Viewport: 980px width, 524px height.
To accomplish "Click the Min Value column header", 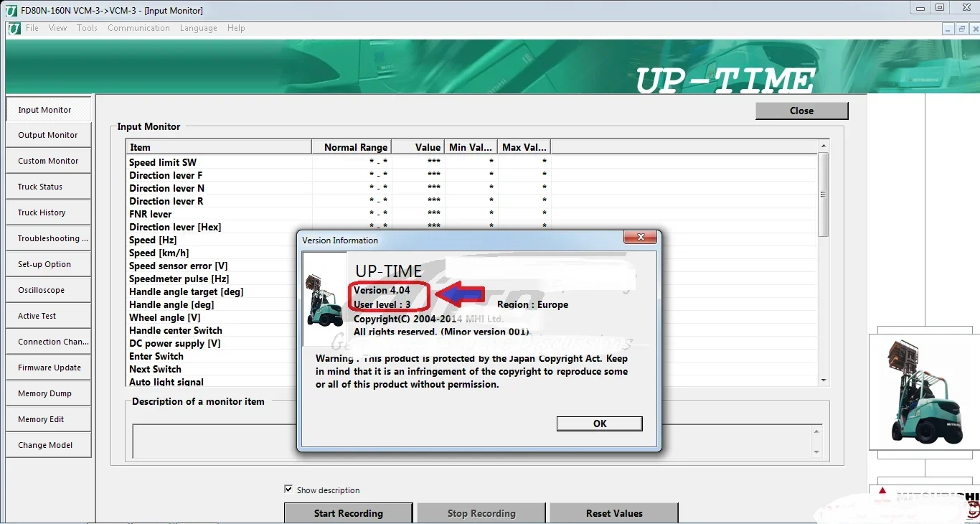I will 471,147.
